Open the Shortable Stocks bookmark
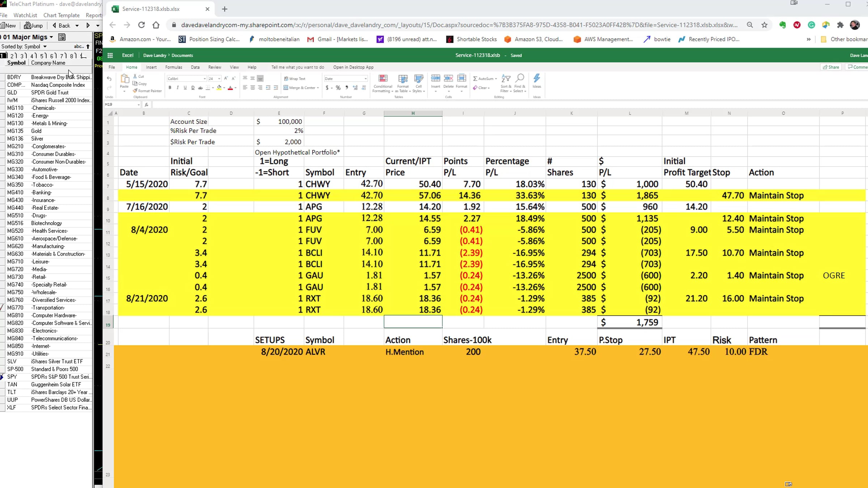 pos(472,39)
